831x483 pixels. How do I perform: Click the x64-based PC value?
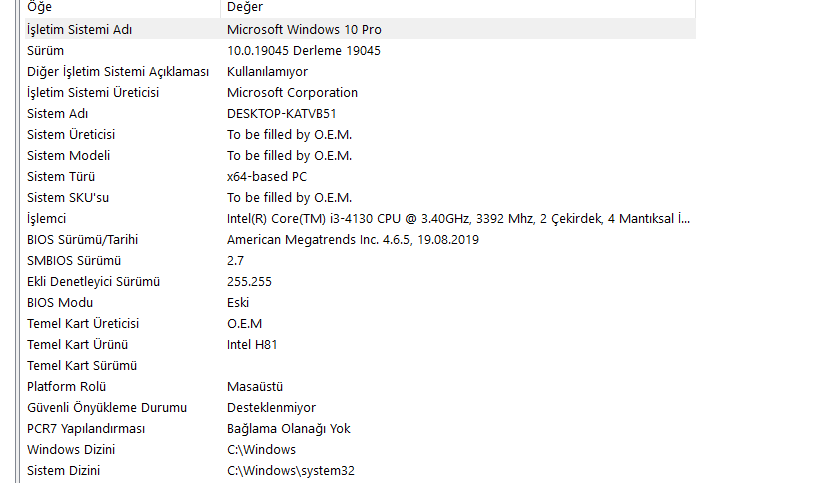point(267,176)
